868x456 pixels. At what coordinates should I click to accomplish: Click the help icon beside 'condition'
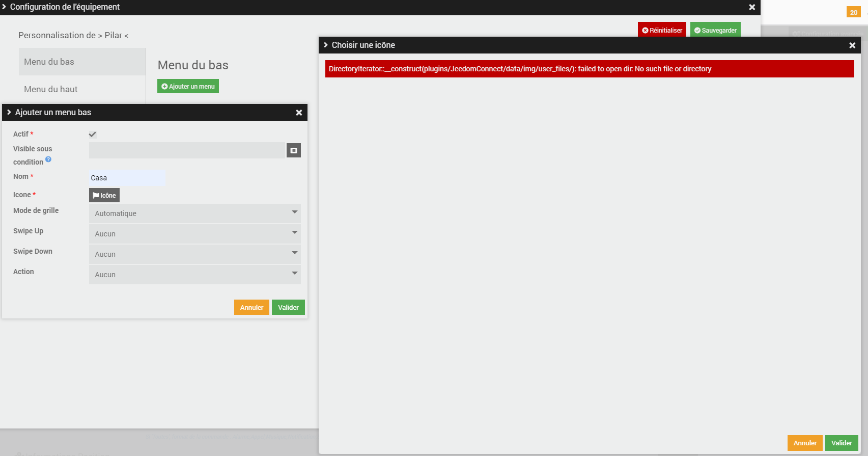click(48, 159)
